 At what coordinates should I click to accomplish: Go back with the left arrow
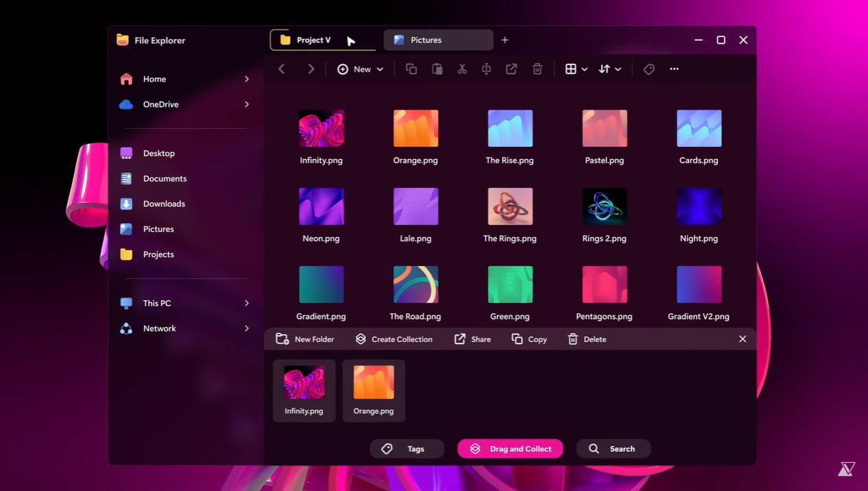[282, 69]
